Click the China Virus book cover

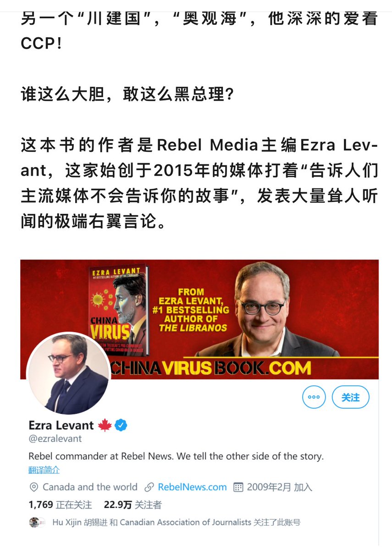coord(119,311)
